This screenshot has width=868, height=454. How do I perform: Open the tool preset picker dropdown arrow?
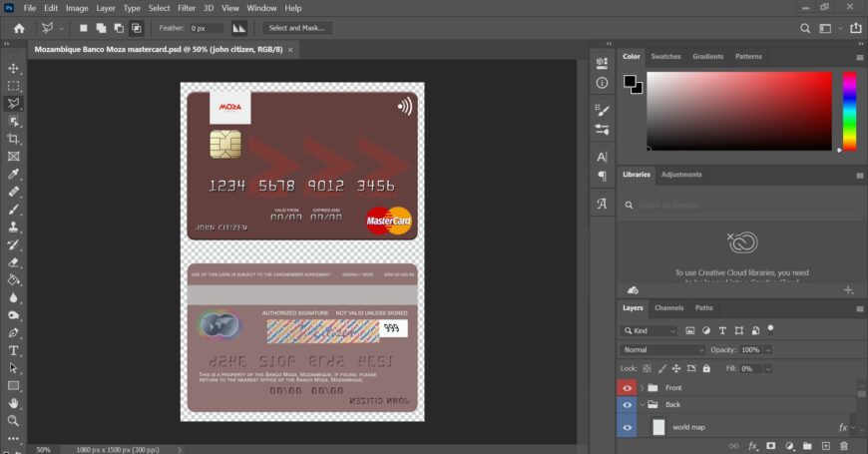[62, 28]
